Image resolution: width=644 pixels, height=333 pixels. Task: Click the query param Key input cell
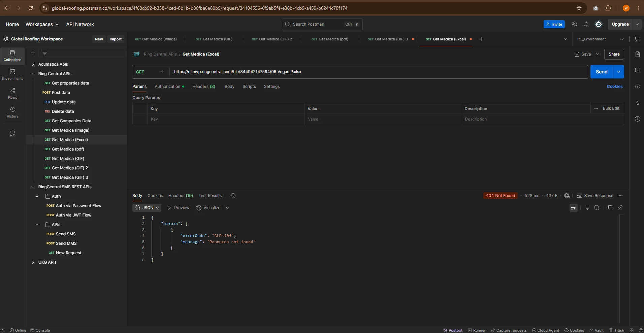(226, 119)
